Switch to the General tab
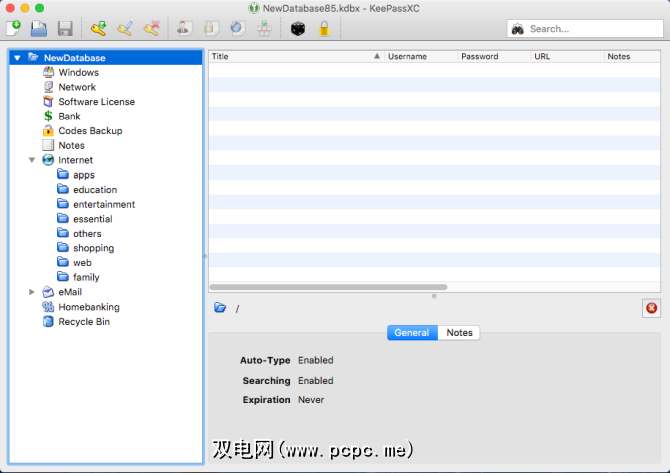The height and width of the screenshot is (473, 670). coord(412,333)
